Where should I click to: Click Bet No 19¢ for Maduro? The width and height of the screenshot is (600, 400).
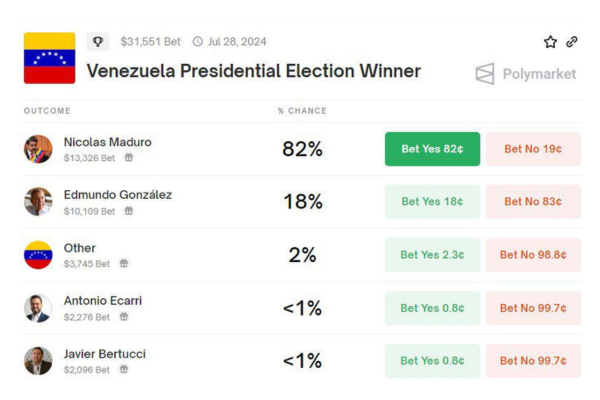[x=533, y=149]
